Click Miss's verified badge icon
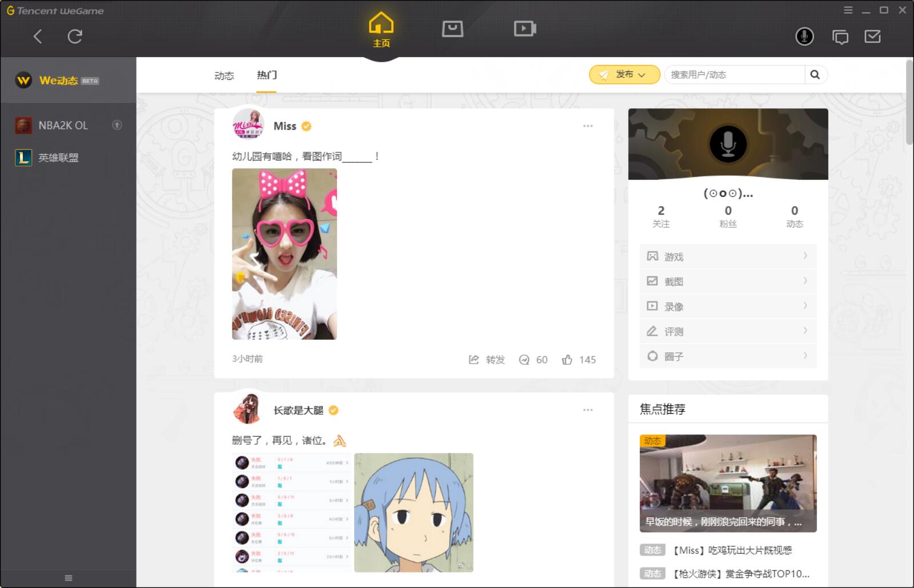The image size is (914, 588). tap(307, 126)
